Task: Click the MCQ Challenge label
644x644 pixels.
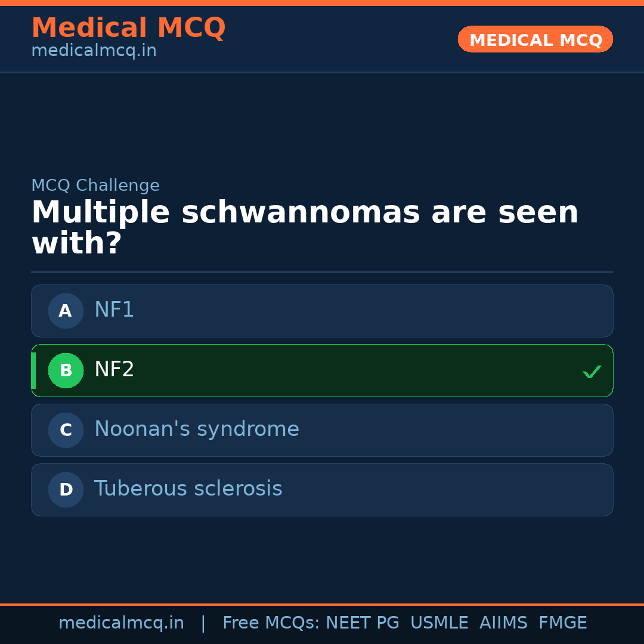Action: click(95, 185)
